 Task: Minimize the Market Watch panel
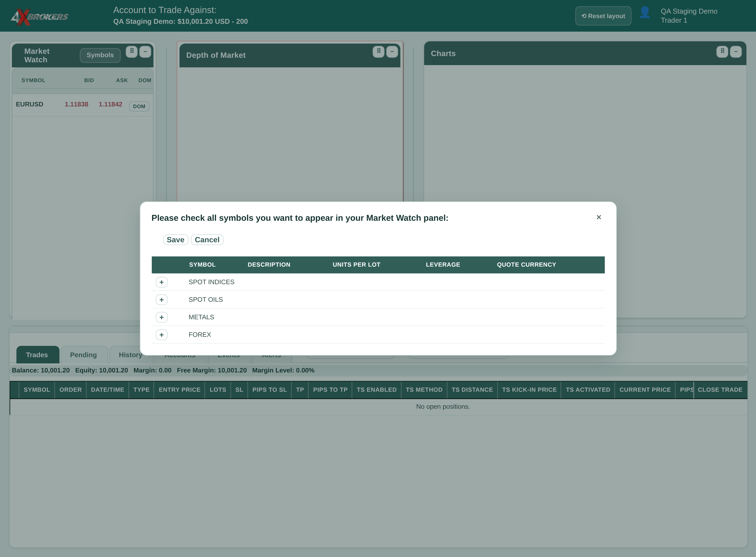tap(146, 51)
